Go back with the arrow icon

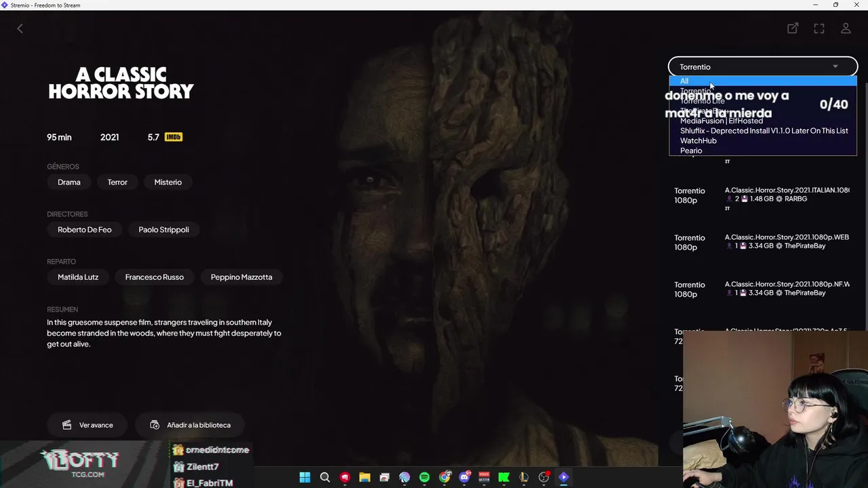tap(20, 28)
